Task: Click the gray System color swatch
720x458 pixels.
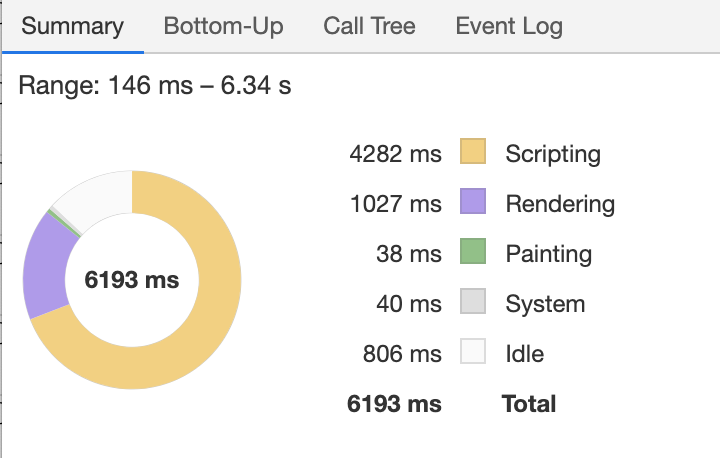Action: click(x=473, y=303)
